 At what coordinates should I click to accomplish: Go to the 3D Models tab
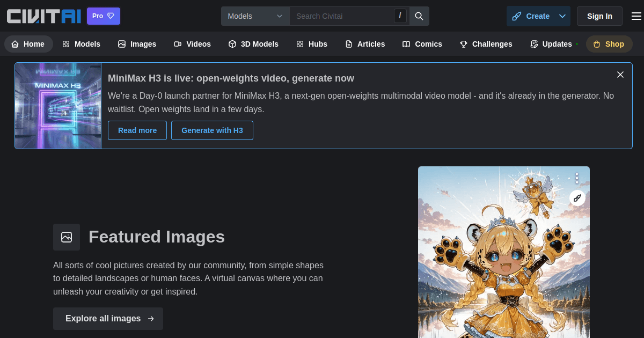[x=253, y=44]
